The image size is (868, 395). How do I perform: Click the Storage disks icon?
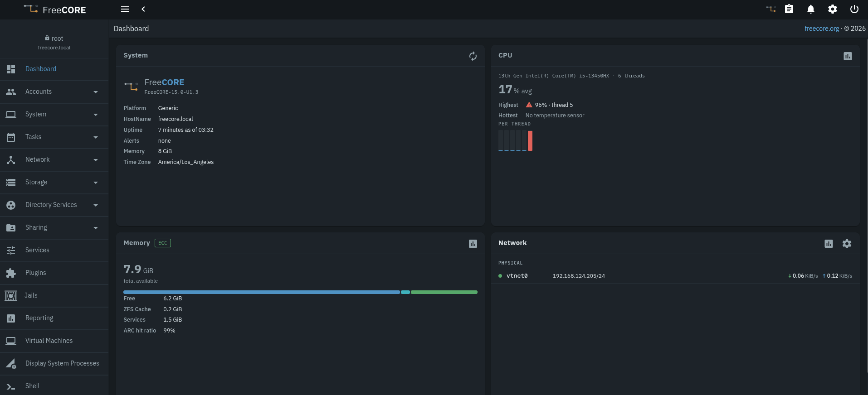[11, 183]
